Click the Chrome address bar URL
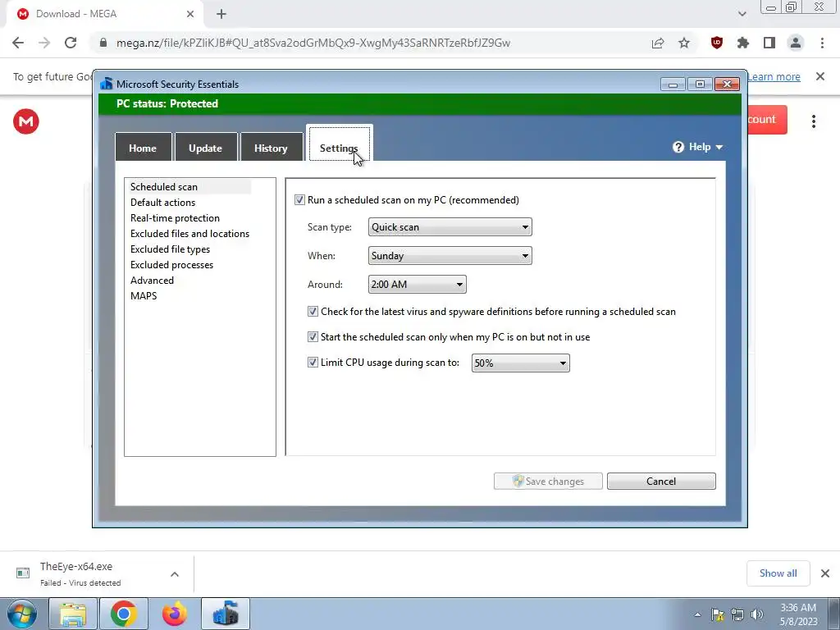840x630 pixels. [313, 43]
